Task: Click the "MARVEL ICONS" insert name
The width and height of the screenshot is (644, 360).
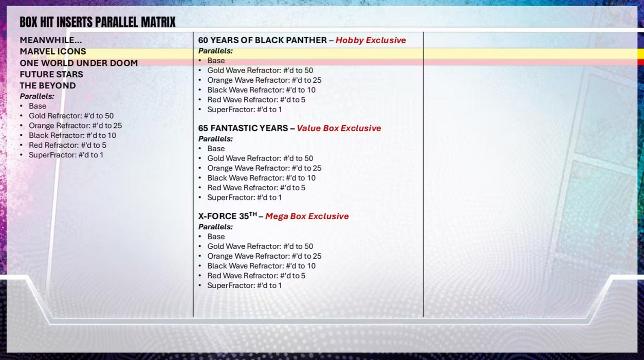Action: (53, 51)
